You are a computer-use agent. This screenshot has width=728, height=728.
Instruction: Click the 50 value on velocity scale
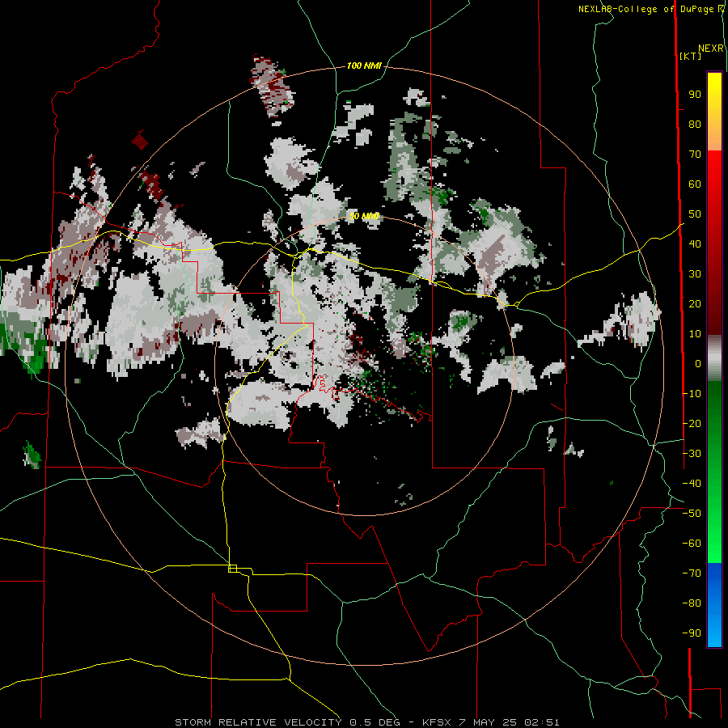click(x=695, y=214)
